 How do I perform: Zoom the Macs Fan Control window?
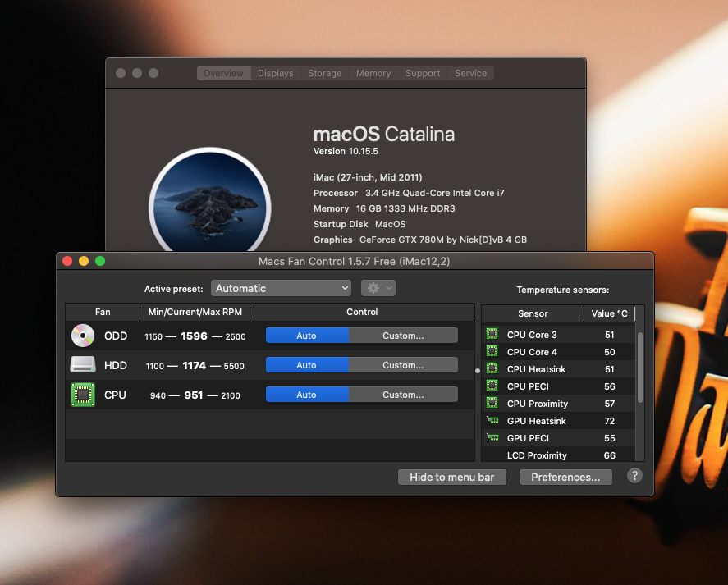(x=100, y=261)
